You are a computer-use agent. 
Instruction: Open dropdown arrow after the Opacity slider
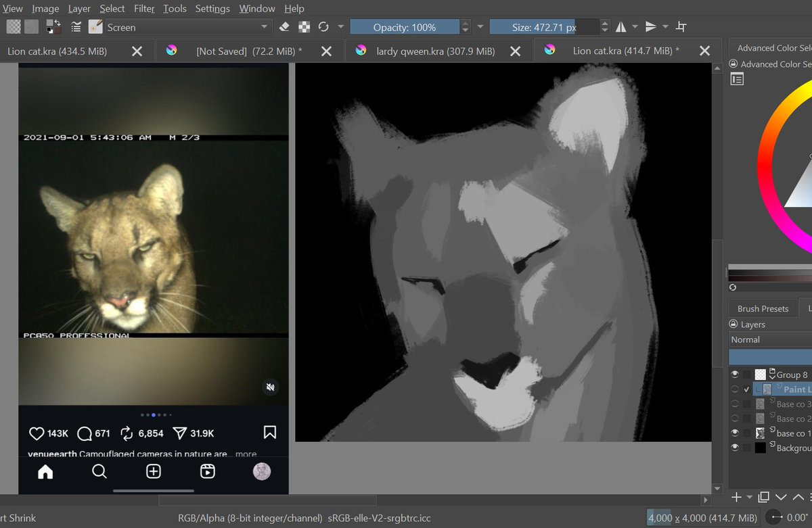(480, 27)
